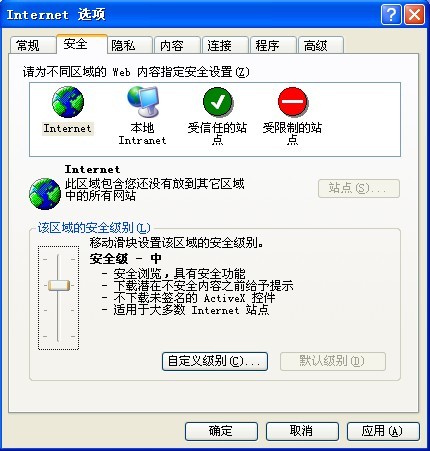Open the 内容 tab

click(x=177, y=45)
